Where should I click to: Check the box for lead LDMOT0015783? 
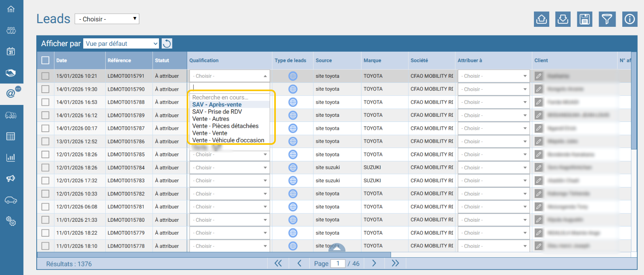pos(45,181)
